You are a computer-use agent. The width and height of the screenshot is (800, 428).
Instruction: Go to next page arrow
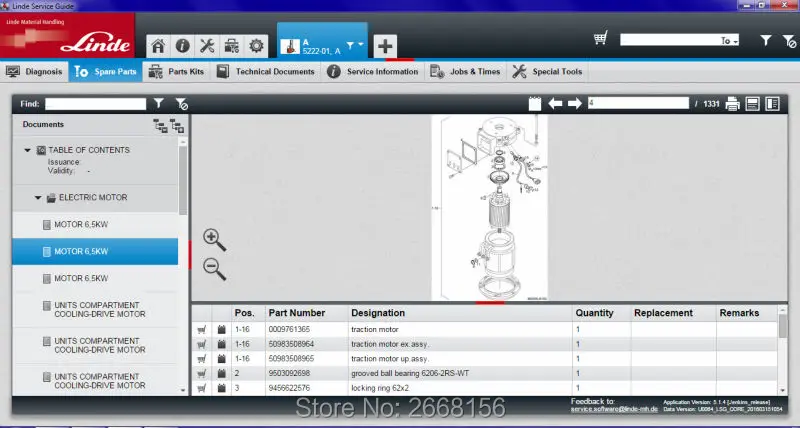[575, 104]
